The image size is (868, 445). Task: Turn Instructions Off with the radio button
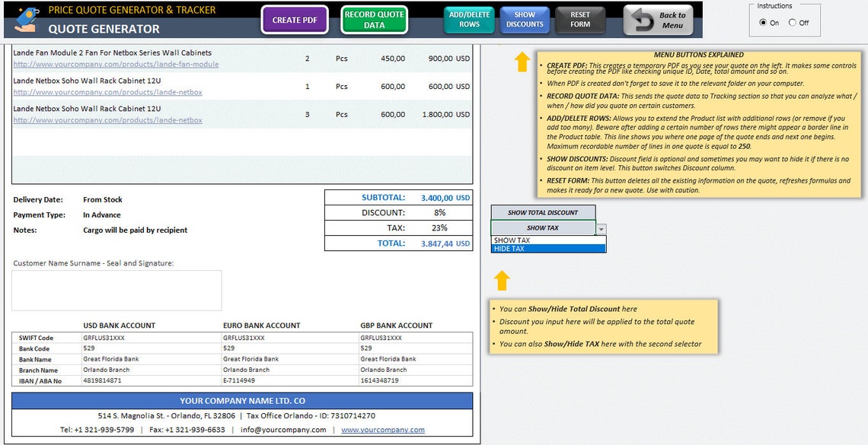794,22
